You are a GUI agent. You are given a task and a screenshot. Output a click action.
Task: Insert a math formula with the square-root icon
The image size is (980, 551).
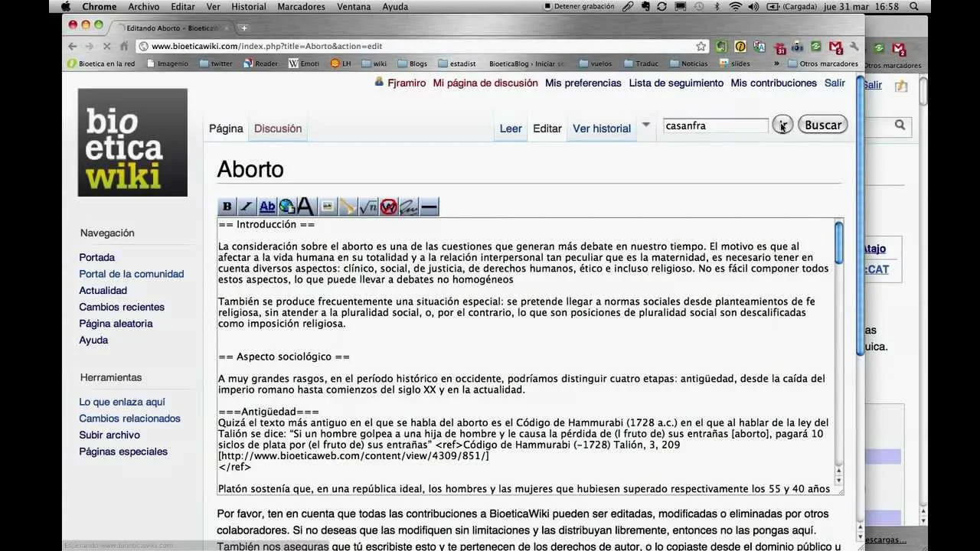point(368,207)
